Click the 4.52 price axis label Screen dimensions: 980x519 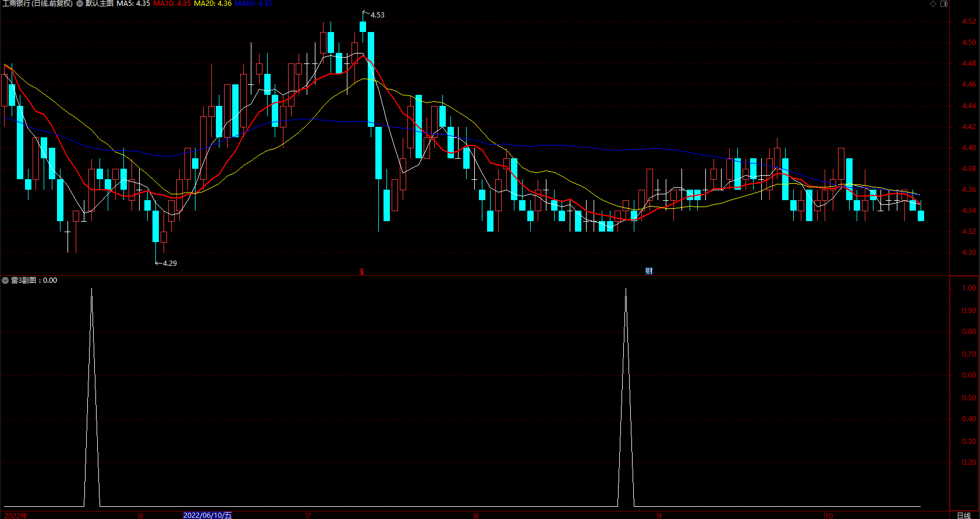click(x=969, y=22)
